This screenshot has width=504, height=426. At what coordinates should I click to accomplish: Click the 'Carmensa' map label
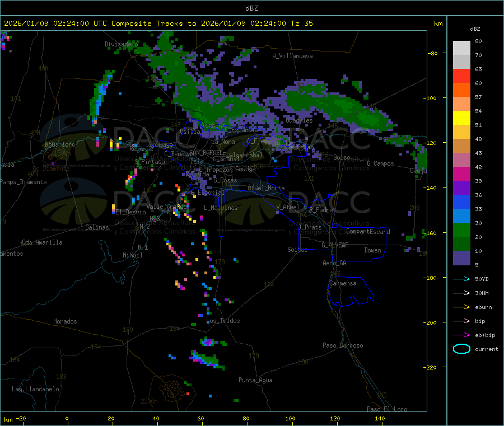click(343, 283)
